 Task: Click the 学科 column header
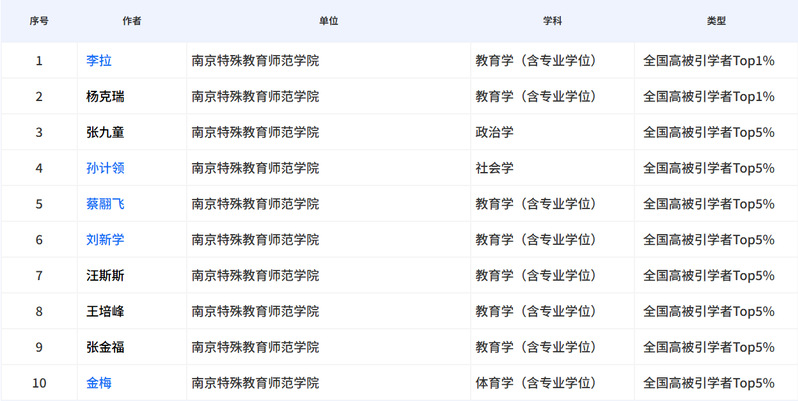[552, 21]
